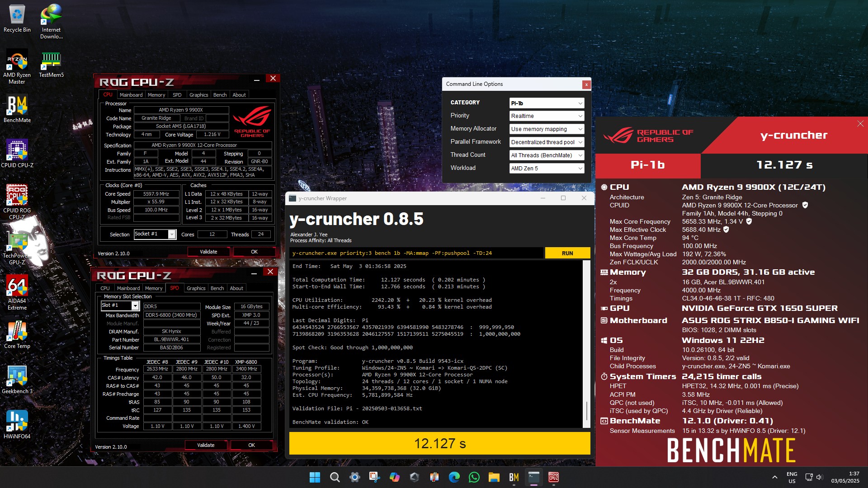Close the BenchMate y-cruncher result panel
The height and width of the screenshot is (488, 868).
tap(860, 124)
